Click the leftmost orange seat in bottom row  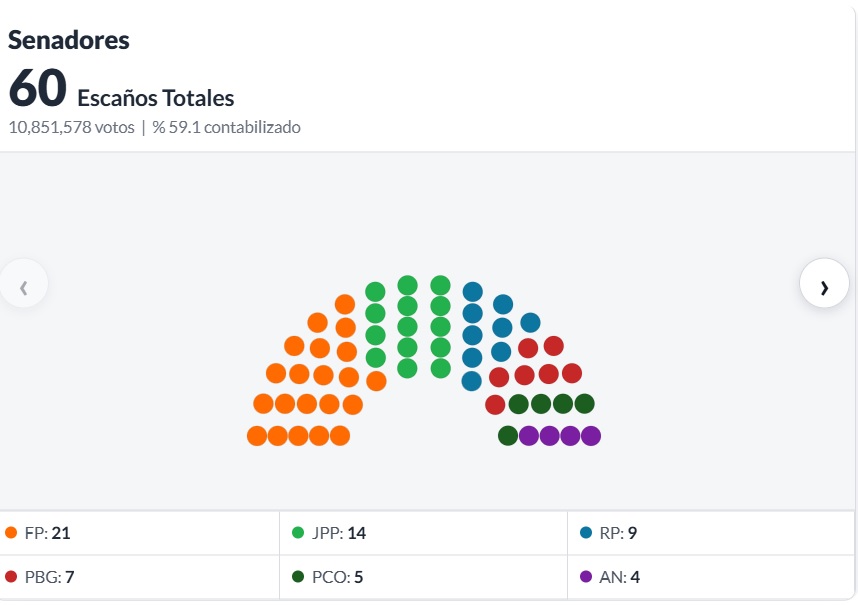point(257,436)
